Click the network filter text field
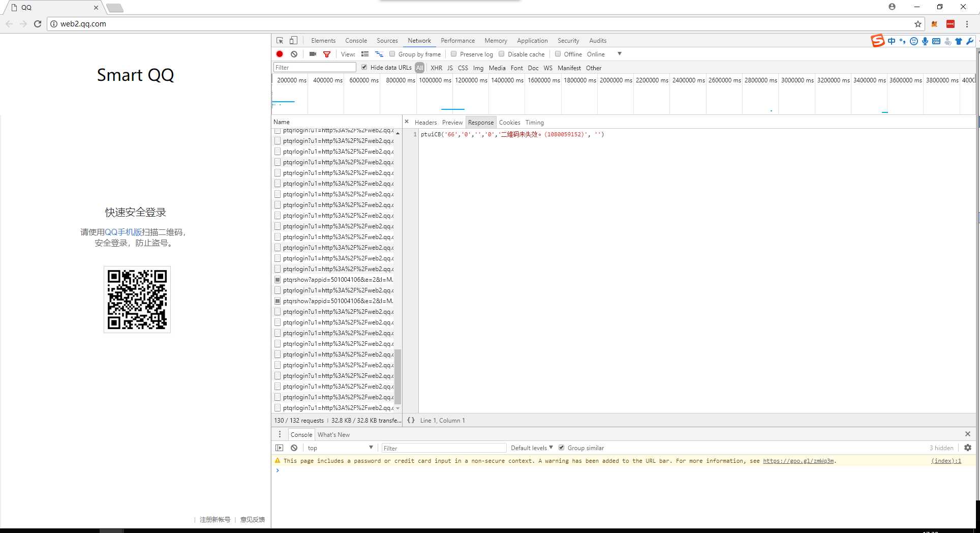Screen dimensions: 980x533 [315, 67]
